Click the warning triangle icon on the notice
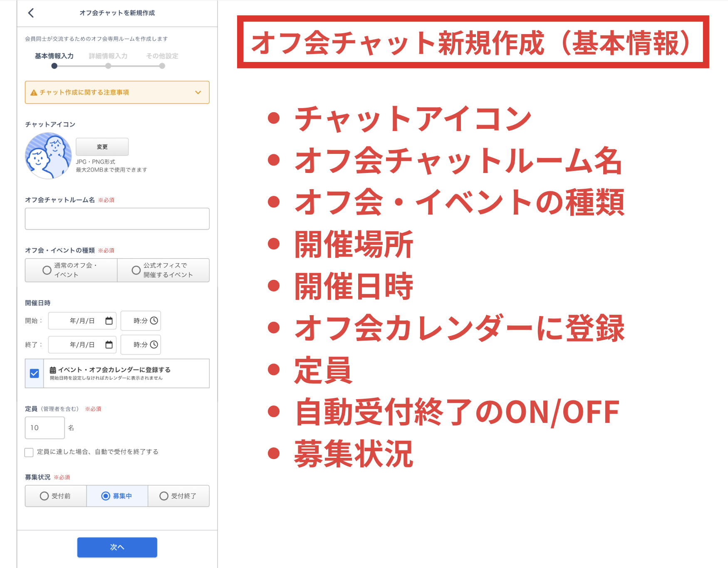 pyautogui.click(x=33, y=92)
